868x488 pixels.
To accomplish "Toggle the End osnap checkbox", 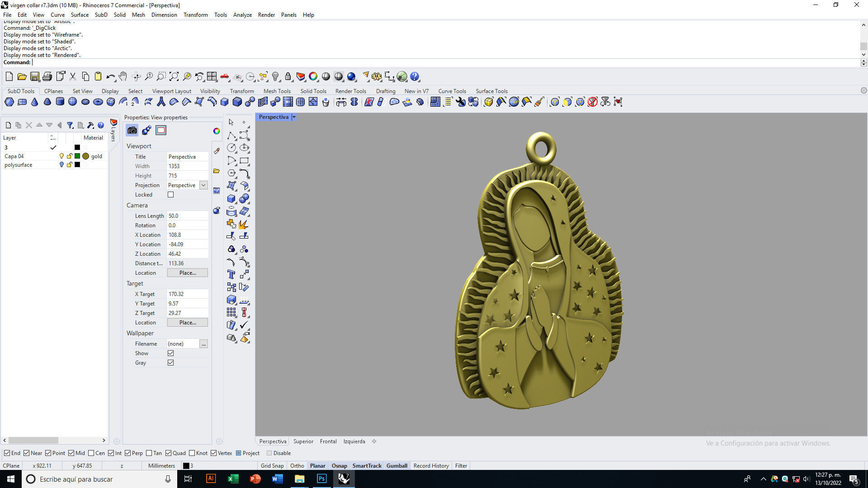I will pos(7,453).
